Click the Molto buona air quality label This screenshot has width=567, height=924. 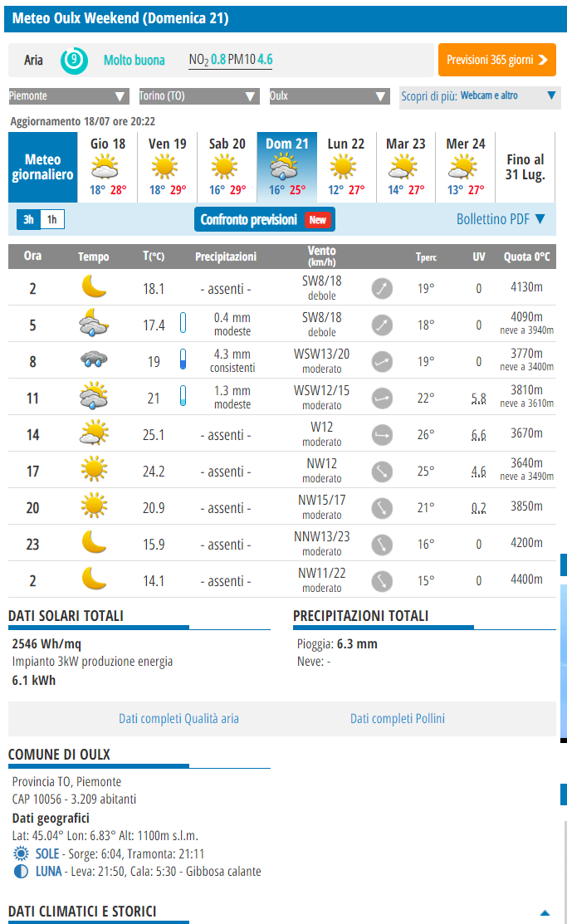[134, 60]
